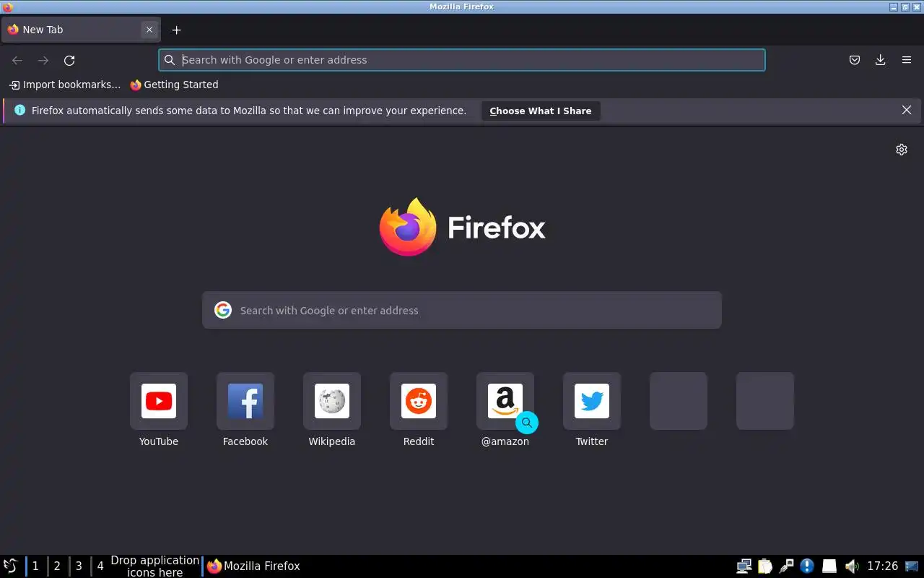Focus the address bar search field
The height and width of the screenshot is (578, 924).
pyautogui.click(x=462, y=60)
